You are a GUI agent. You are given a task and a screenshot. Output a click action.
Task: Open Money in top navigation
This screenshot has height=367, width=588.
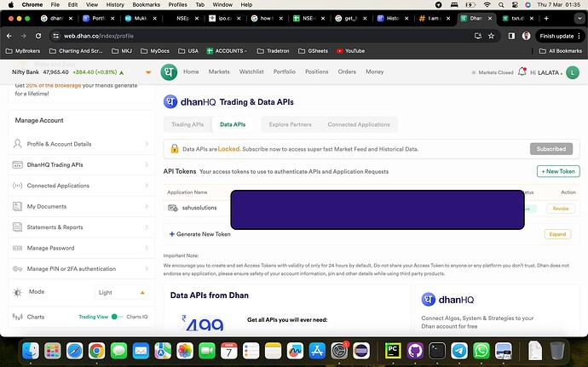(x=375, y=72)
